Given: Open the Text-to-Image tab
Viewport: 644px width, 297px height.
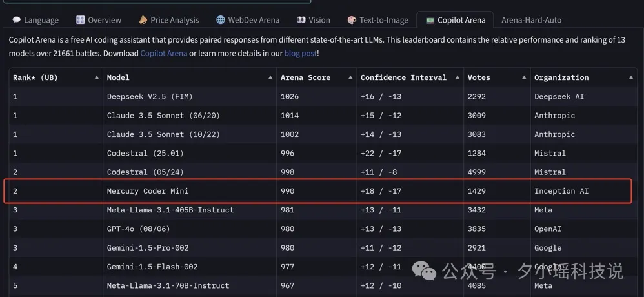Looking at the screenshot, I should coord(378,20).
